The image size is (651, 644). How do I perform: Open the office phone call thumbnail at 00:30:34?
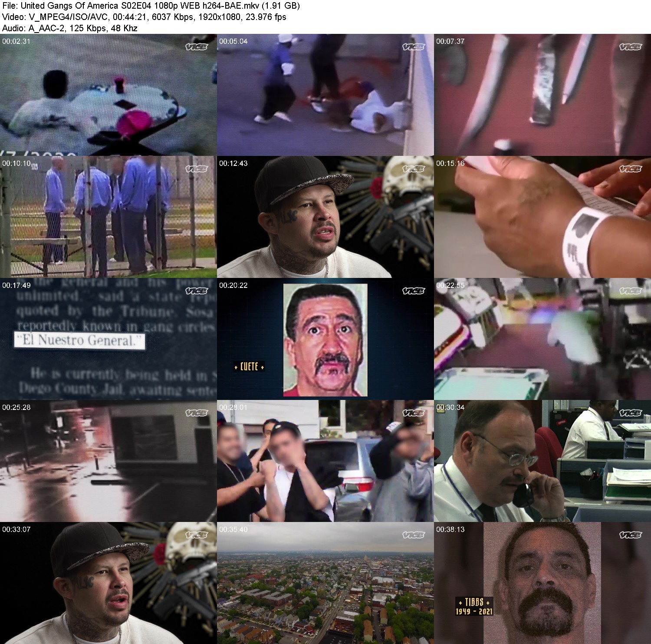coord(542,461)
